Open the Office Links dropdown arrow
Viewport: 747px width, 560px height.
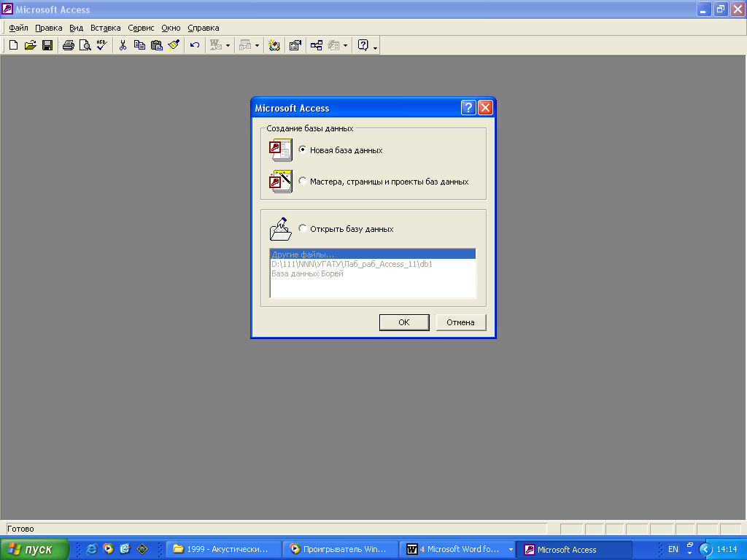coord(228,46)
